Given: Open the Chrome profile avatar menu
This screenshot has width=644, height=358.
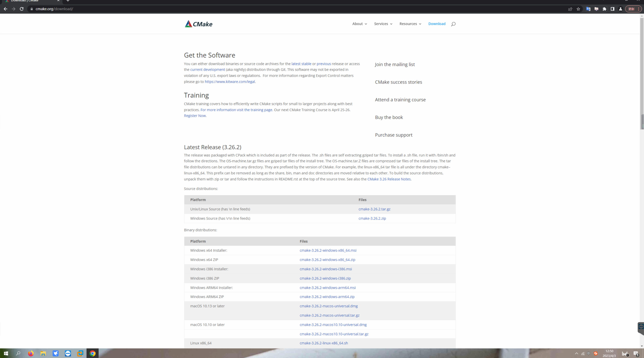Looking at the screenshot, I should click(x=620, y=9).
